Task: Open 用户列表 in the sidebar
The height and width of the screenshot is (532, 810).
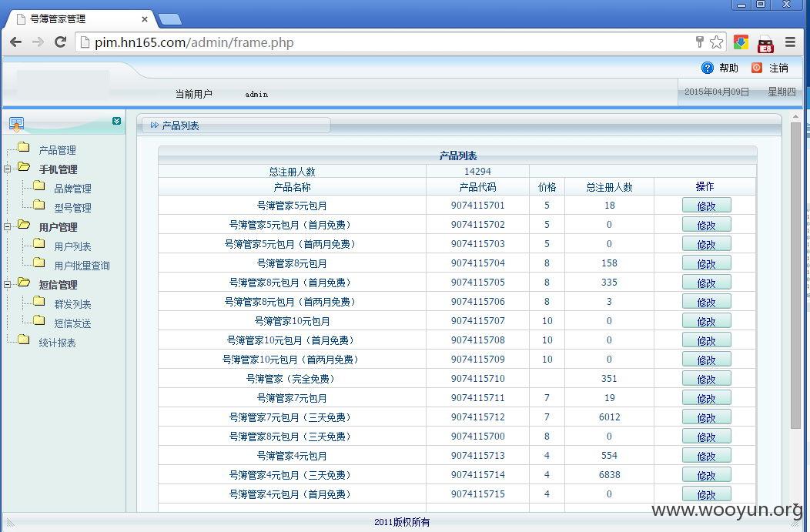Action: pos(73,246)
